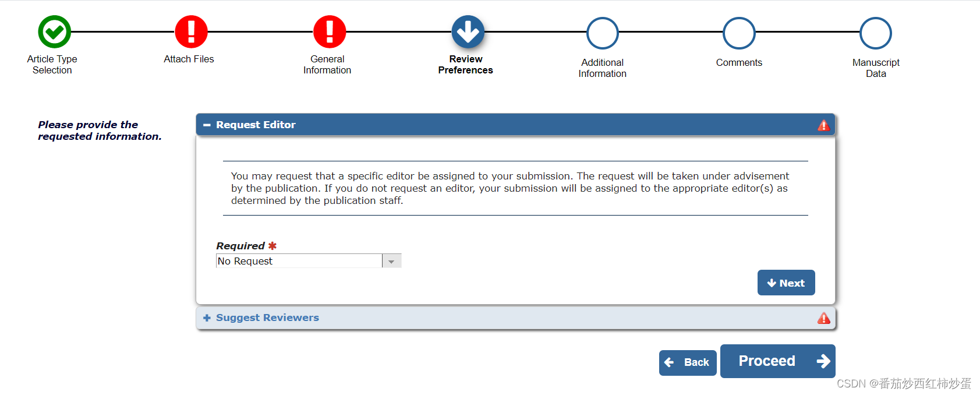Screen dimensions: 980x395
Task: Click warning icon in Request Editor header
Action: click(823, 125)
